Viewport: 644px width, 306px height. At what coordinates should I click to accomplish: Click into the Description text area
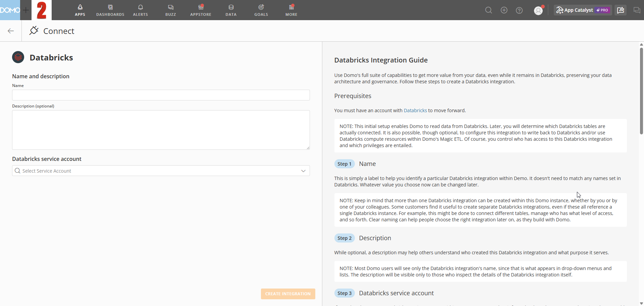(x=161, y=130)
